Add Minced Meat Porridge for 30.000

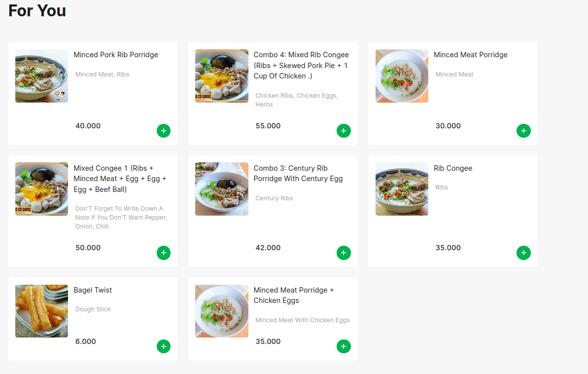[523, 131]
